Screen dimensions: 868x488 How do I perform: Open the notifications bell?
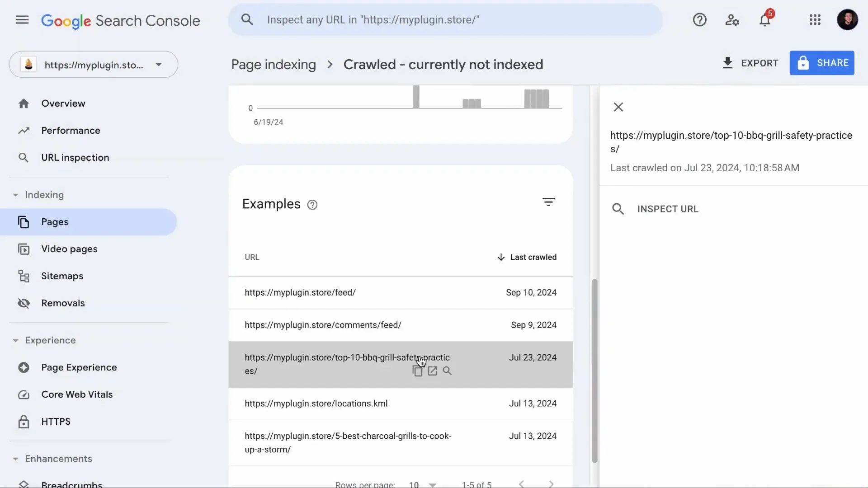(765, 20)
